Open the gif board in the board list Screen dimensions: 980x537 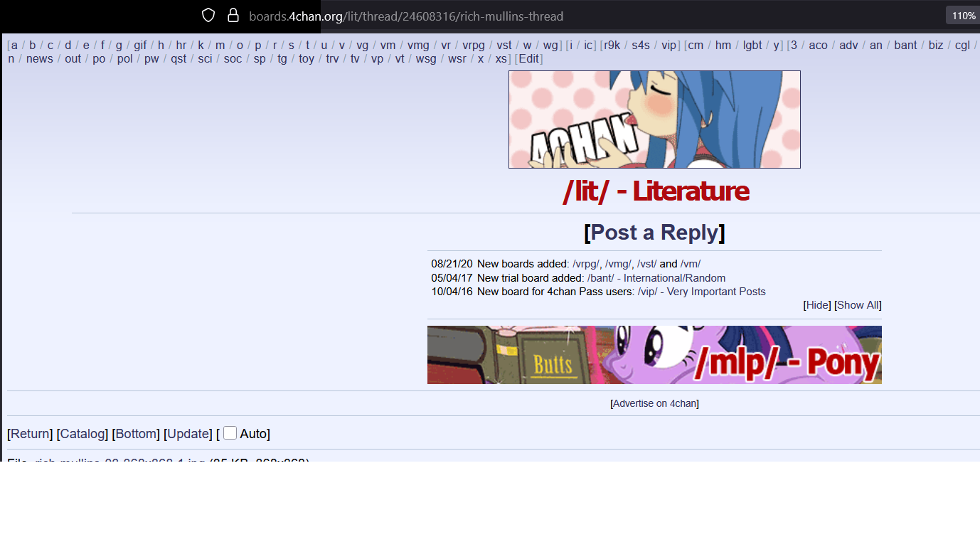click(140, 46)
